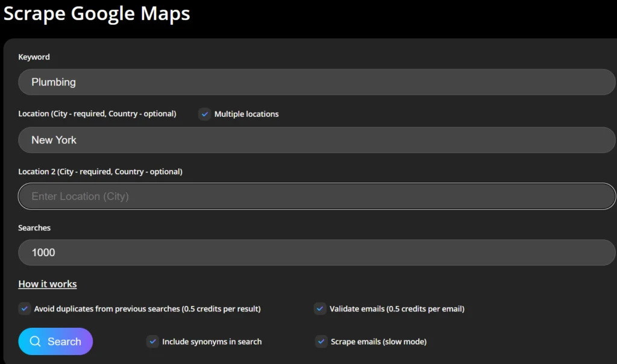Screen dimensions: 617x364
Task: Toggle the Multiple locations checkbox
Action: pos(205,114)
